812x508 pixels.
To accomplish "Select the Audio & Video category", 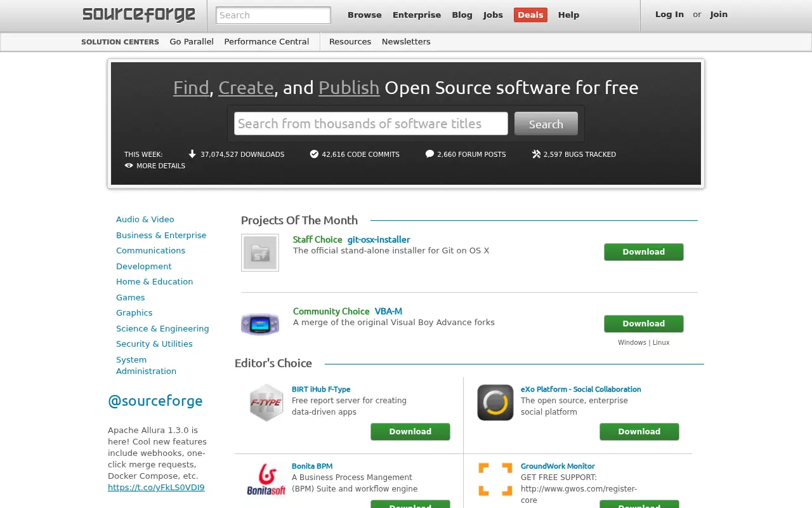I will [x=145, y=219].
